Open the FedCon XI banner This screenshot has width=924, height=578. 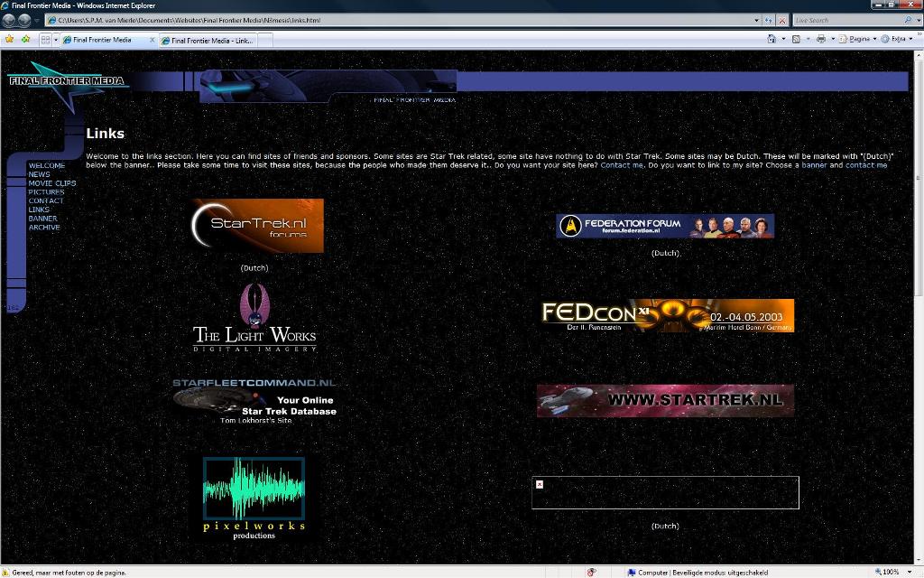click(x=667, y=315)
